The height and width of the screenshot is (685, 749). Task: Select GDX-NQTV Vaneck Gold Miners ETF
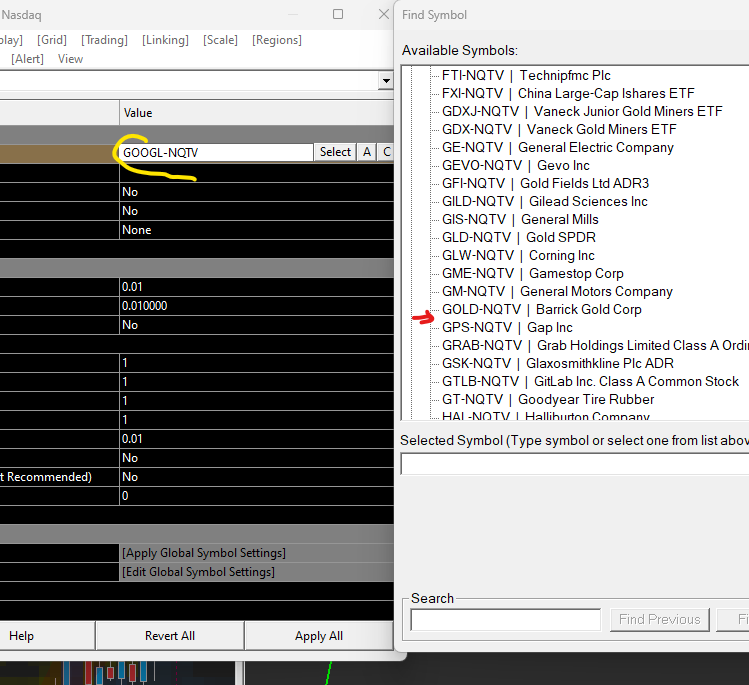point(559,129)
